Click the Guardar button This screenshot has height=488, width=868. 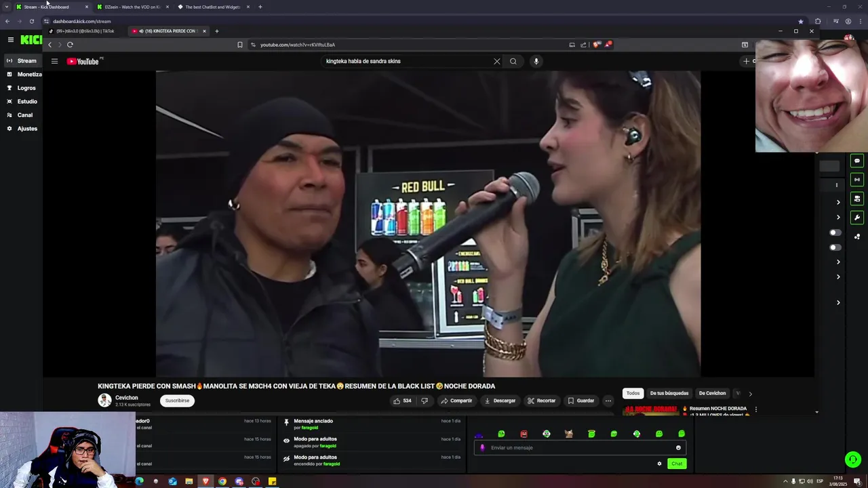(x=581, y=401)
